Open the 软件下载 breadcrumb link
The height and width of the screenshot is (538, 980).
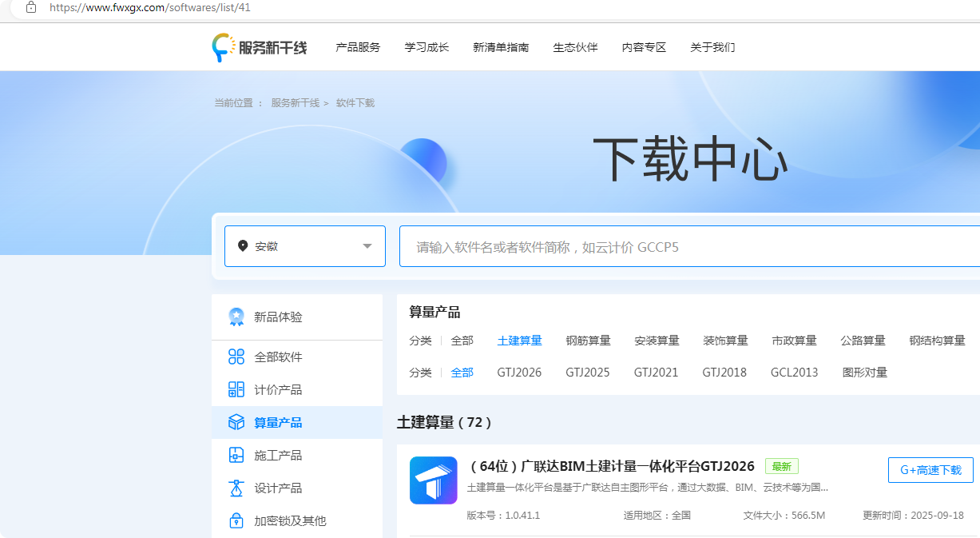click(x=355, y=102)
